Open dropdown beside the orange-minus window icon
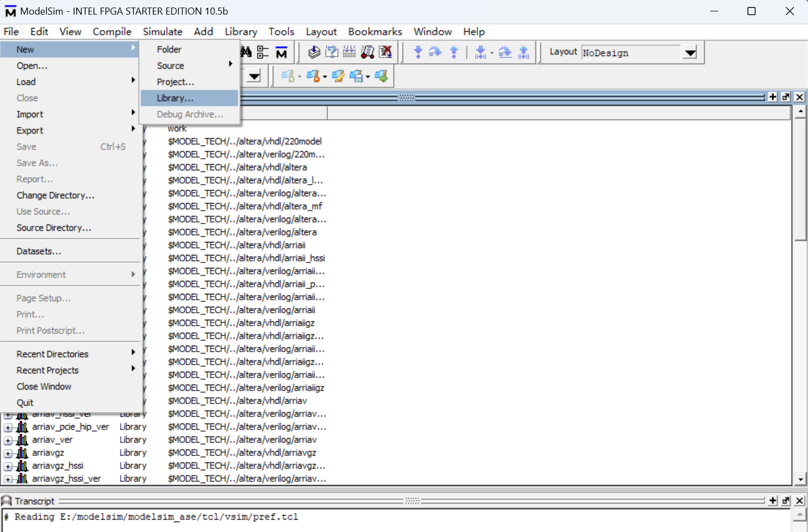The image size is (808, 532). point(325,77)
